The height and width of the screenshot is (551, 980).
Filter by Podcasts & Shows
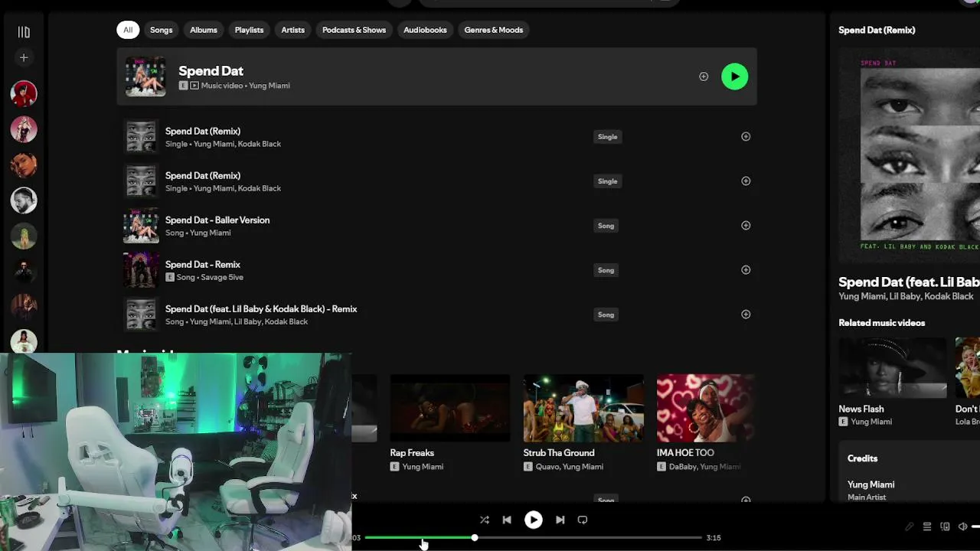pyautogui.click(x=354, y=30)
